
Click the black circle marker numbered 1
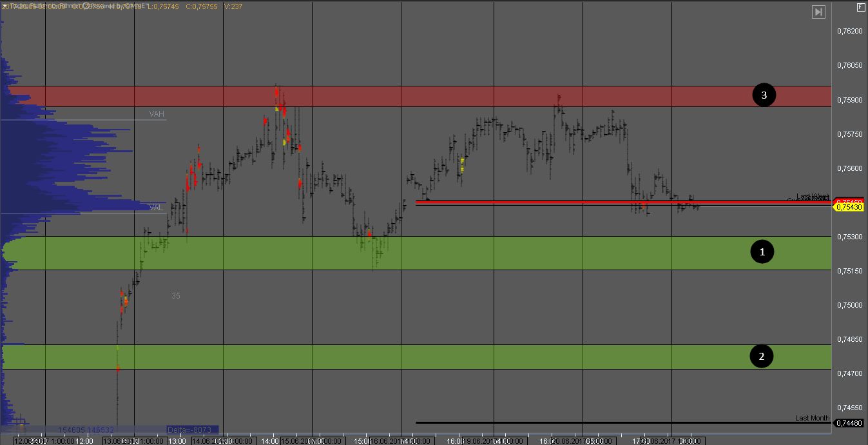coord(762,252)
